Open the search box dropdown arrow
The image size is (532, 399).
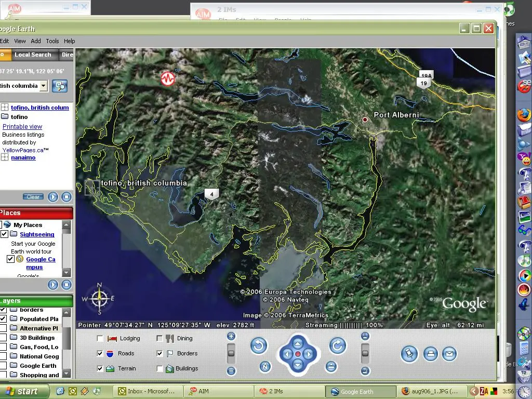(x=44, y=86)
